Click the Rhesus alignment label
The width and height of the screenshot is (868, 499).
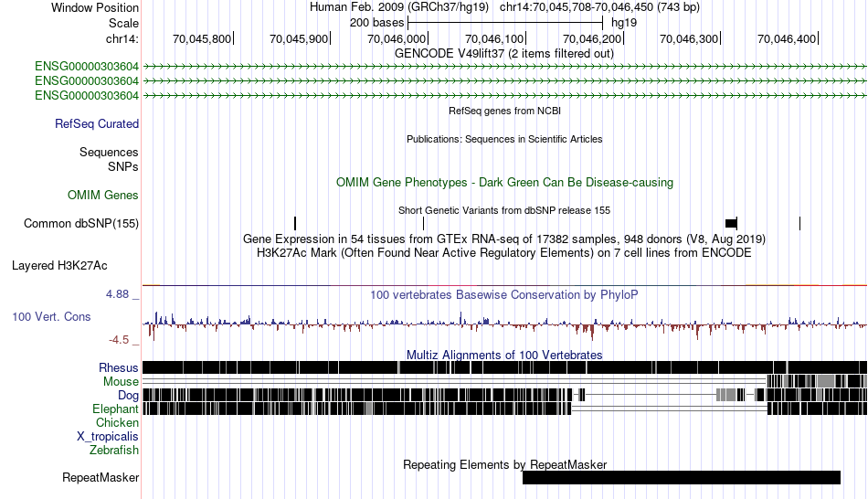click(x=119, y=367)
